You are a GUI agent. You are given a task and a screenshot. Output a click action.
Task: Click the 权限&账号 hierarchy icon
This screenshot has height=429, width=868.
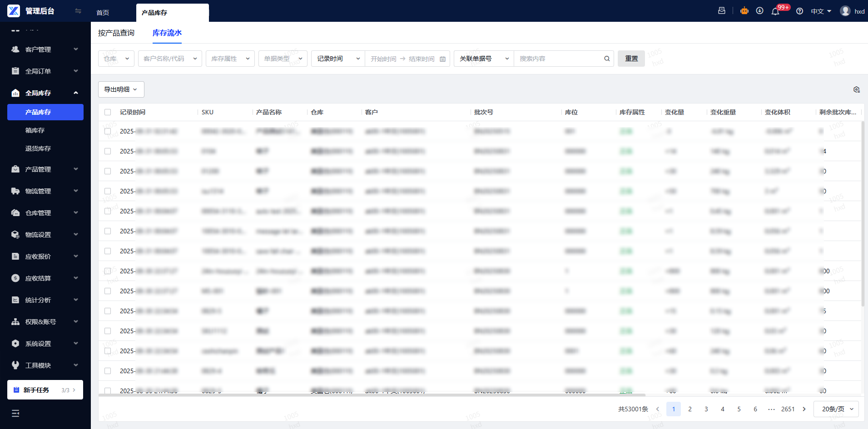15,321
